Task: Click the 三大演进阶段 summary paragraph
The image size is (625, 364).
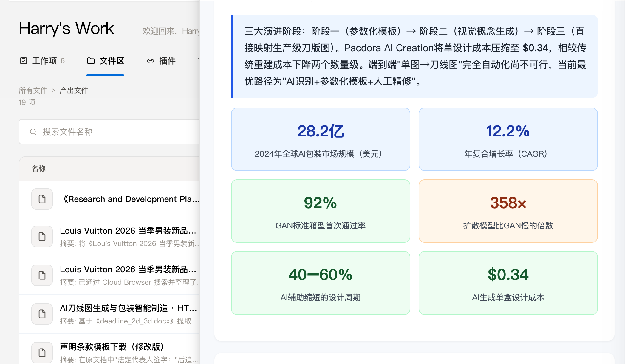Action: [x=415, y=56]
